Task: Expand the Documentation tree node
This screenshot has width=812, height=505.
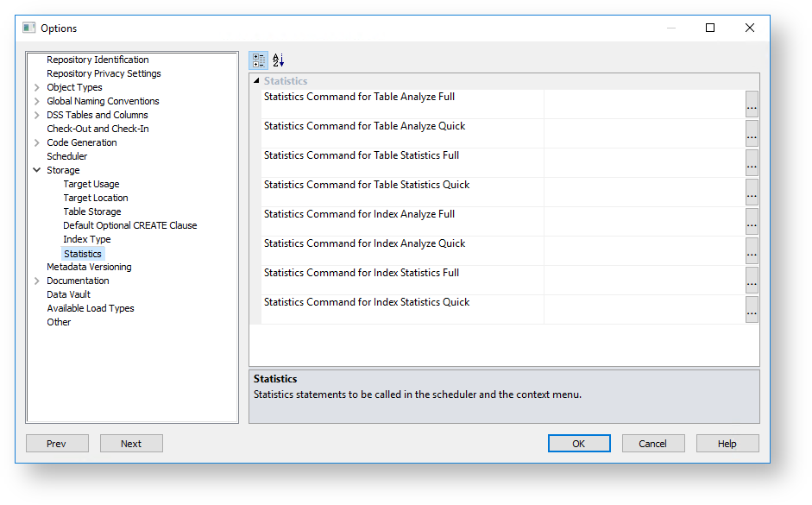Action: click(37, 281)
